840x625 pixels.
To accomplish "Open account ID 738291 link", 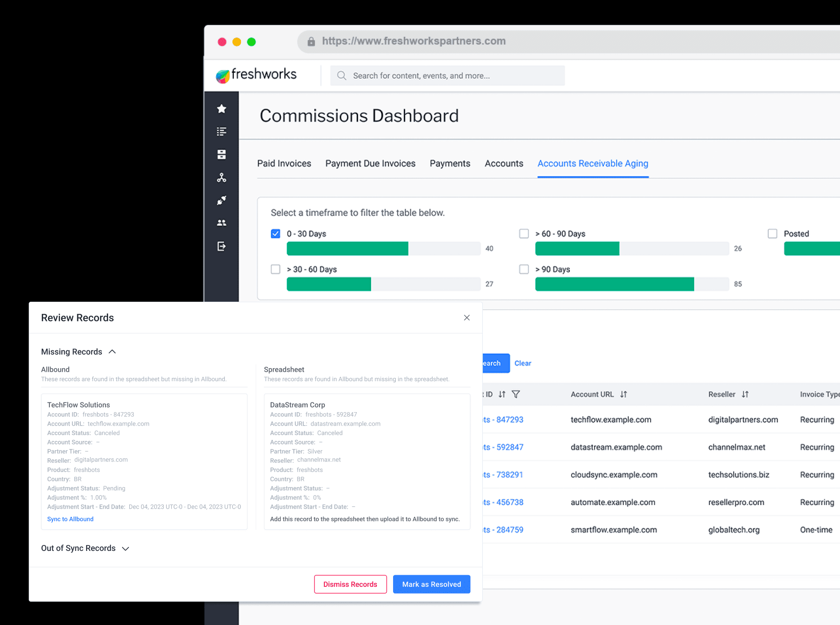I will [x=503, y=475].
